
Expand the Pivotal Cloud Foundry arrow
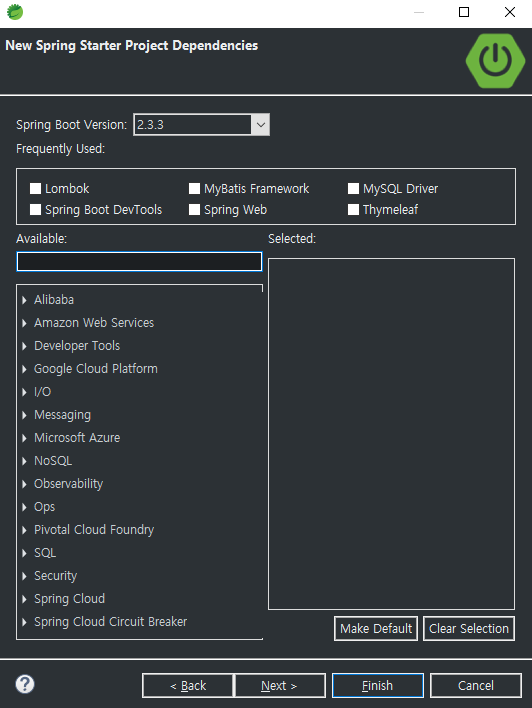click(24, 530)
